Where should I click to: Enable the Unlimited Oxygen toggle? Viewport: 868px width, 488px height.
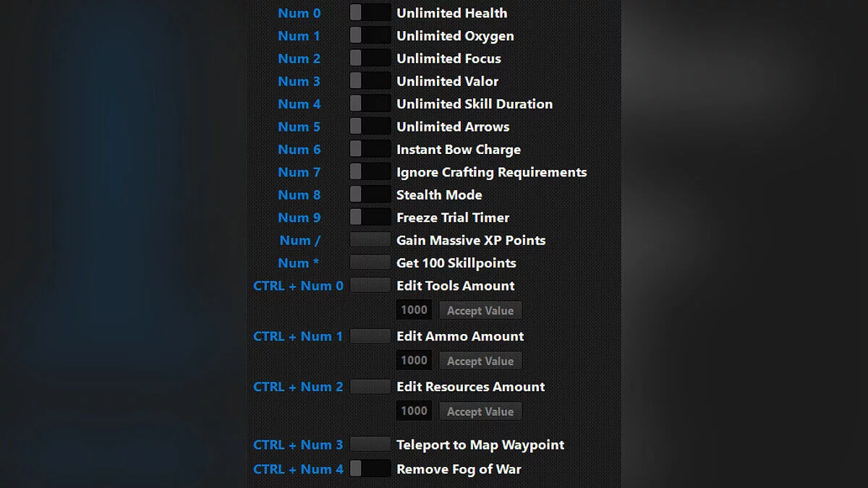(x=370, y=35)
